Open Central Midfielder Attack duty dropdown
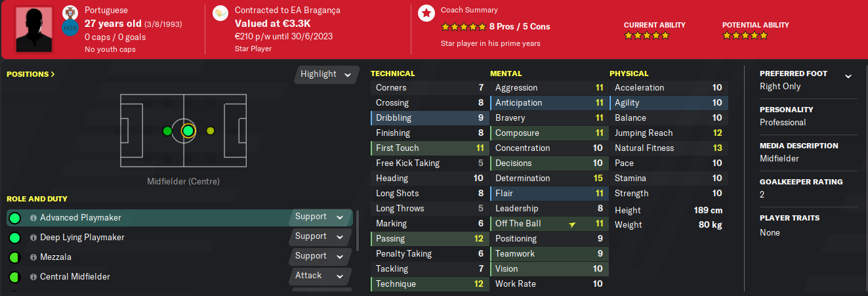This screenshot has width=868, height=296. [320, 276]
